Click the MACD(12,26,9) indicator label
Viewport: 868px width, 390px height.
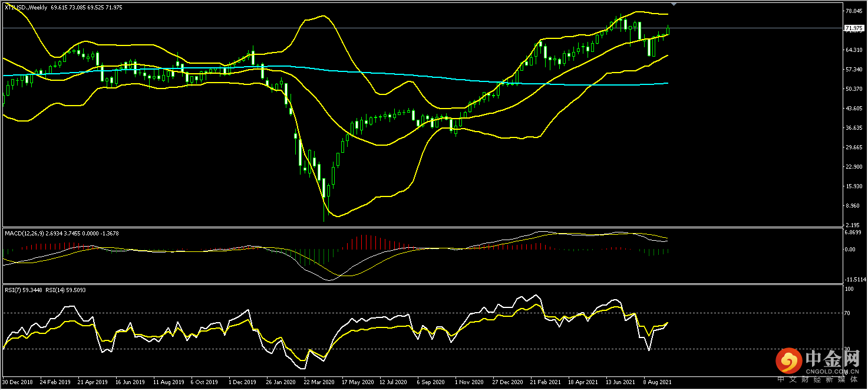(25, 233)
